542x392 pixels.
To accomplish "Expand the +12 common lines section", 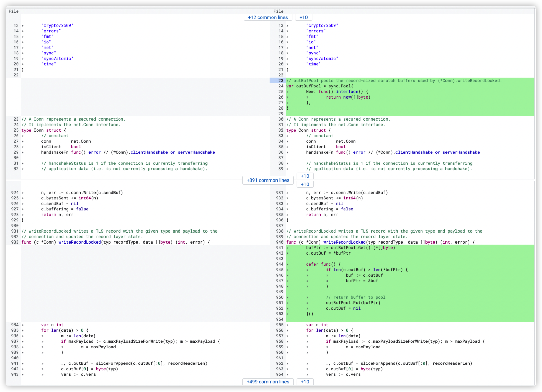I will (268, 17).
